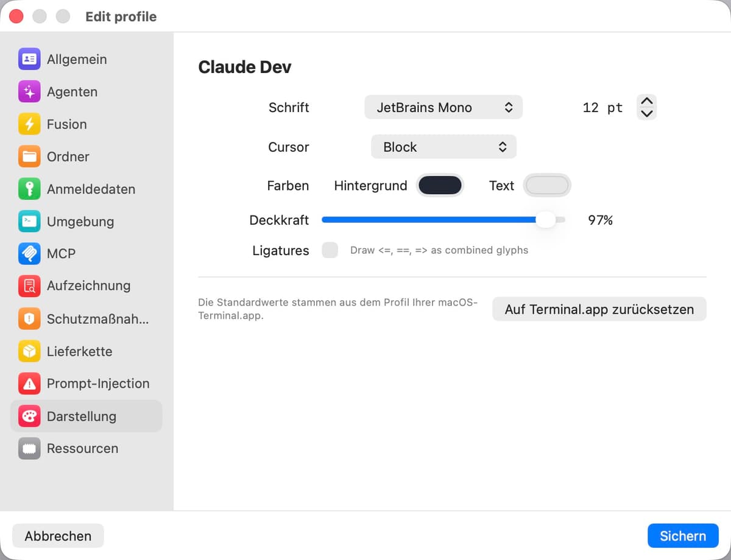The width and height of the screenshot is (731, 560).
Task: Select the Umgebung terminal icon
Action: tap(29, 222)
